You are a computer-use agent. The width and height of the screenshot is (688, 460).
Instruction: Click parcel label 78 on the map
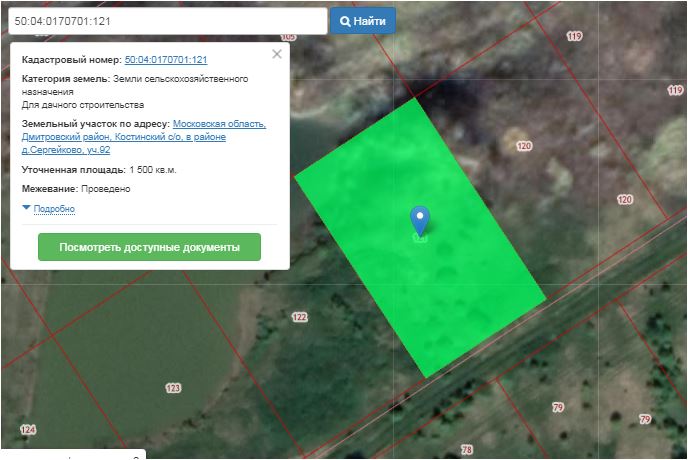(466, 450)
